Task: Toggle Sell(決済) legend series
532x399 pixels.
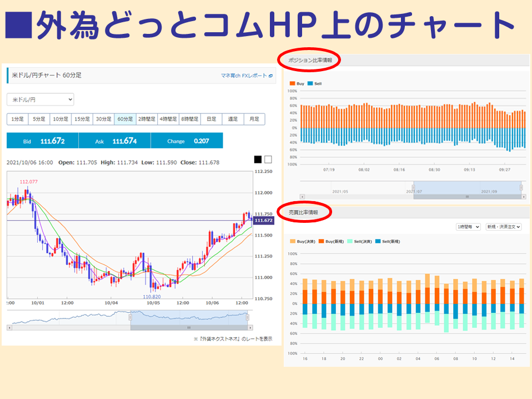Action: click(360, 241)
